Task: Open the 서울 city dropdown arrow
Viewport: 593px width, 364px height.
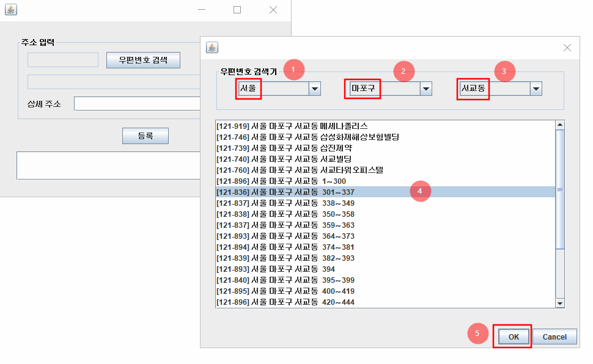Action: tap(315, 89)
